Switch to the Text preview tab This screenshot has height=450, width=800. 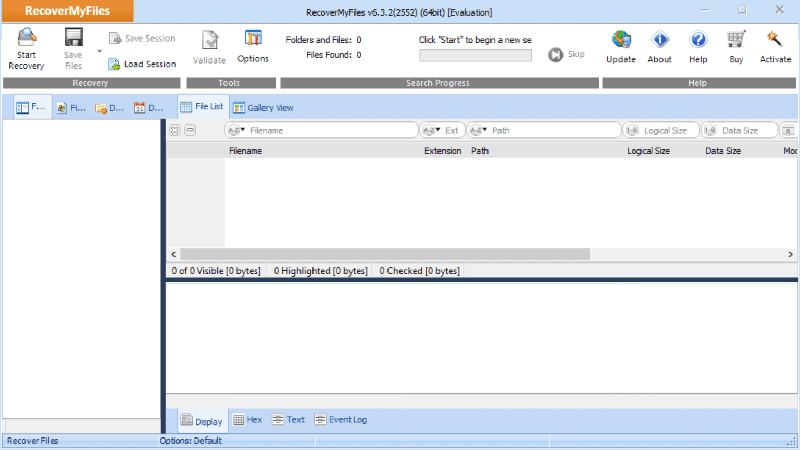(x=288, y=420)
